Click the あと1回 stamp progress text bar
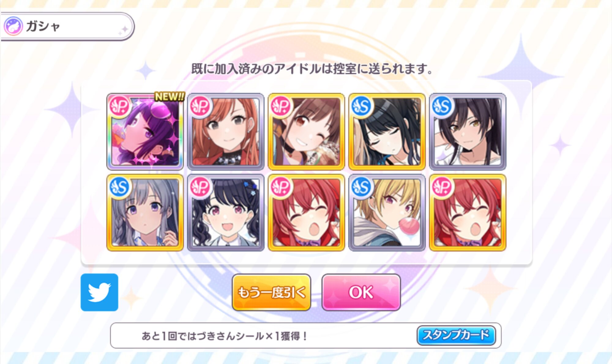The height and width of the screenshot is (364, 612). pos(306,336)
